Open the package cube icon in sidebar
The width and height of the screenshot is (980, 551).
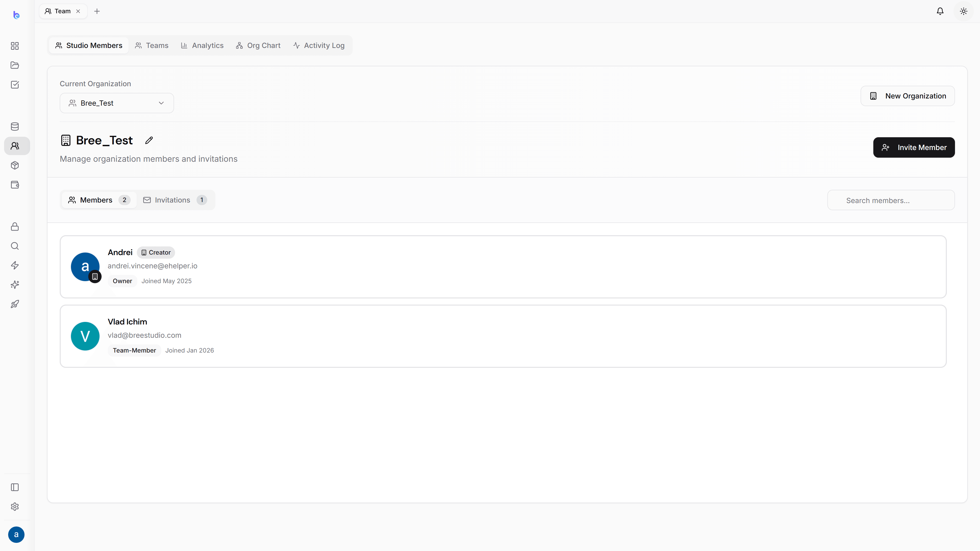15,165
